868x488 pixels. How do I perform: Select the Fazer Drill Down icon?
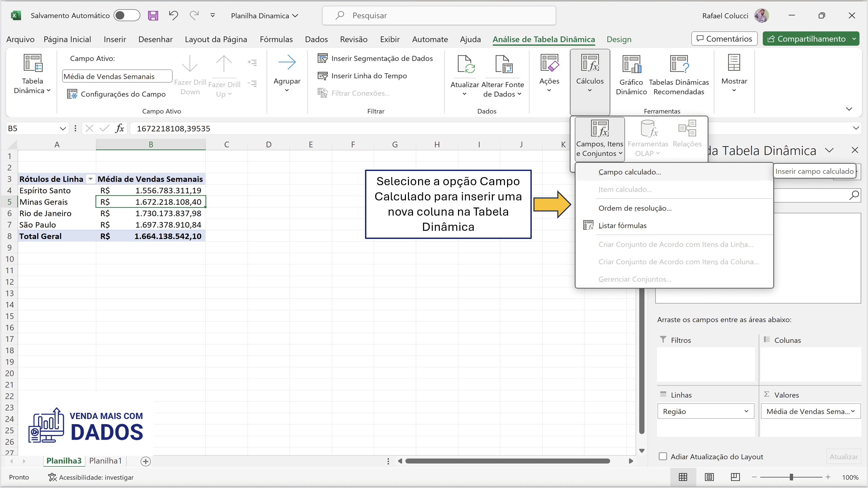pos(190,63)
